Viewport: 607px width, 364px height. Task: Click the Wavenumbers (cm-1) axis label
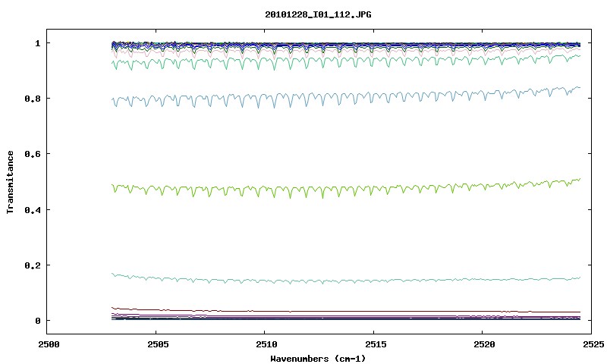318,359
